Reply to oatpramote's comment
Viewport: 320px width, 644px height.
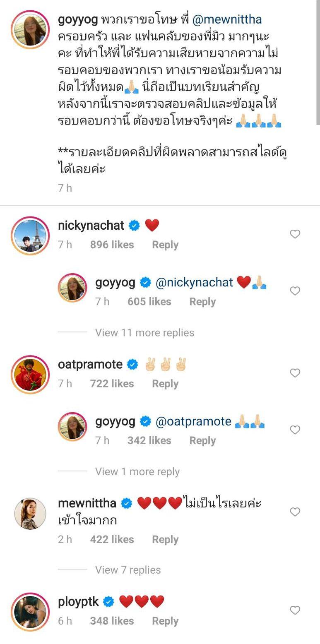pos(165,384)
